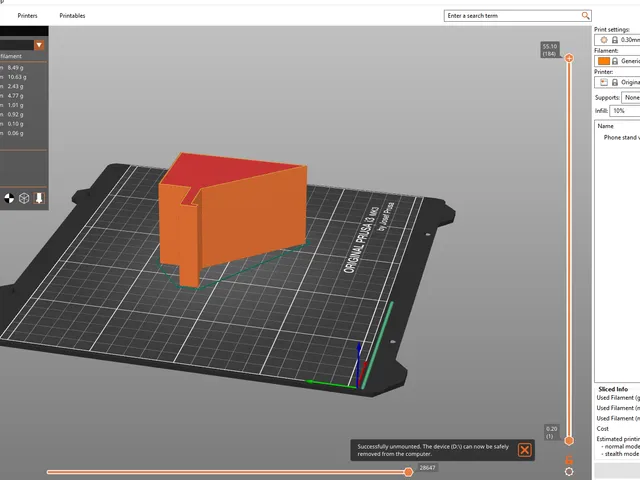Click the 0.06 g filament row
The width and height of the screenshot is (640, 480).
(23, 133)
